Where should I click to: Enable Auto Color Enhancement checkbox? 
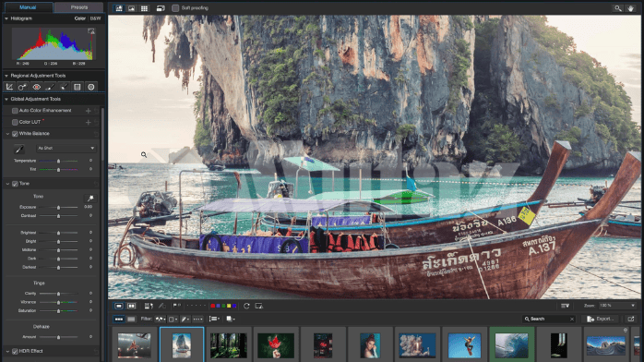tap(15, 111)
